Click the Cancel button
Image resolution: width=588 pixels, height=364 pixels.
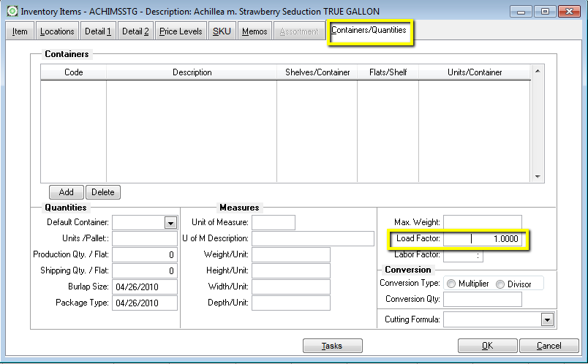click(549, 346)
